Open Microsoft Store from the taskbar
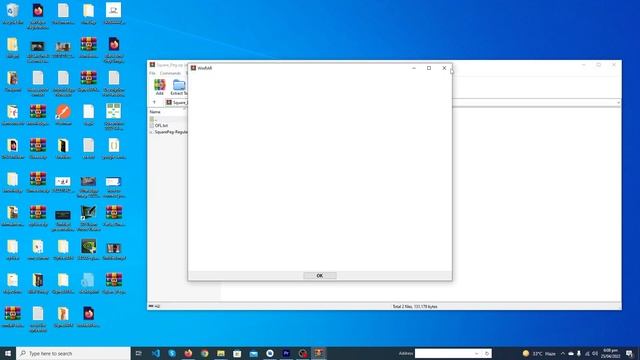 [x=237, y=353]
